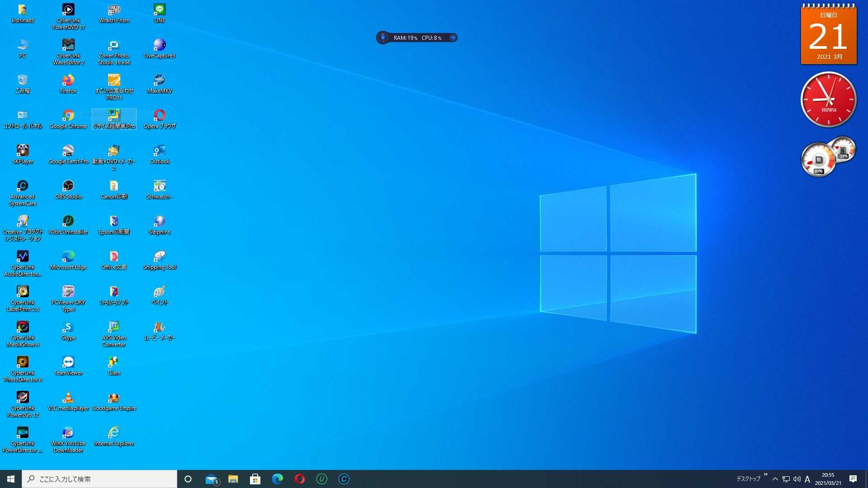Show hidden system tray icons
This screenshot has width=868, height=488.
(775, 479)
